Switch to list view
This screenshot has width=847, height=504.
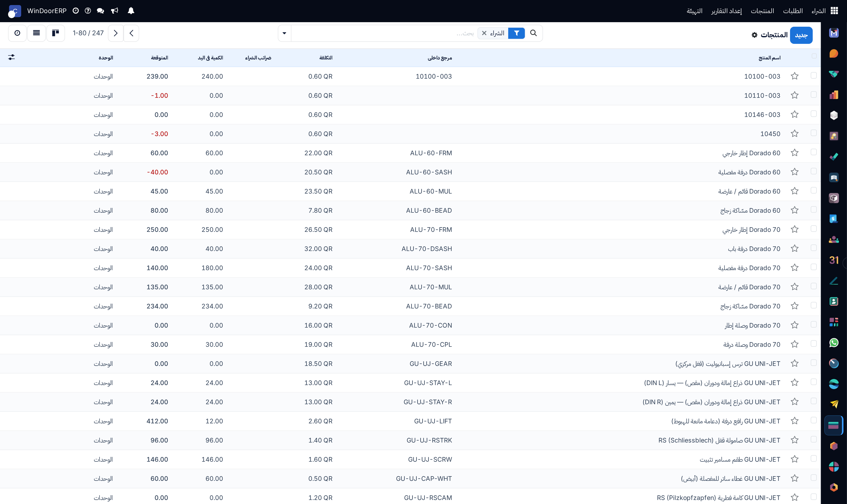[36, 33]
